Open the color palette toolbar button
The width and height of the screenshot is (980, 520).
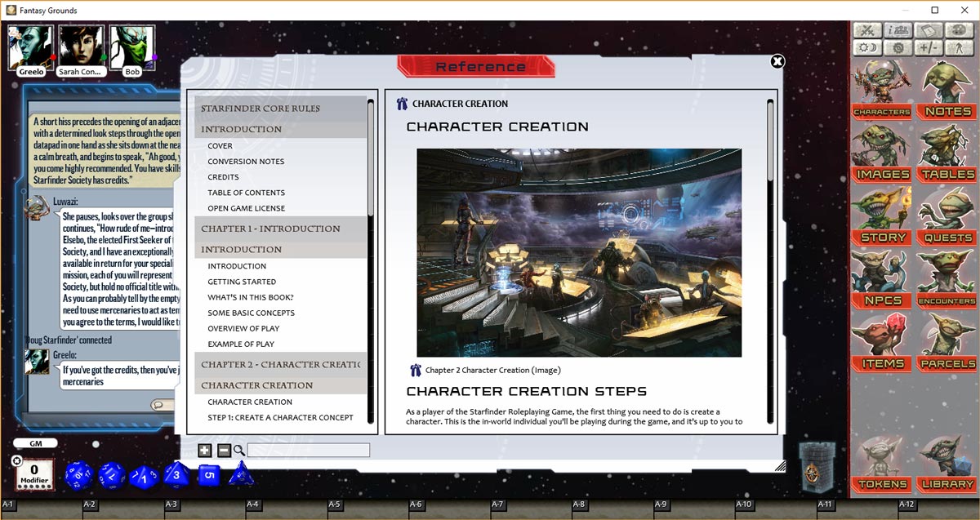click(958, 30)
